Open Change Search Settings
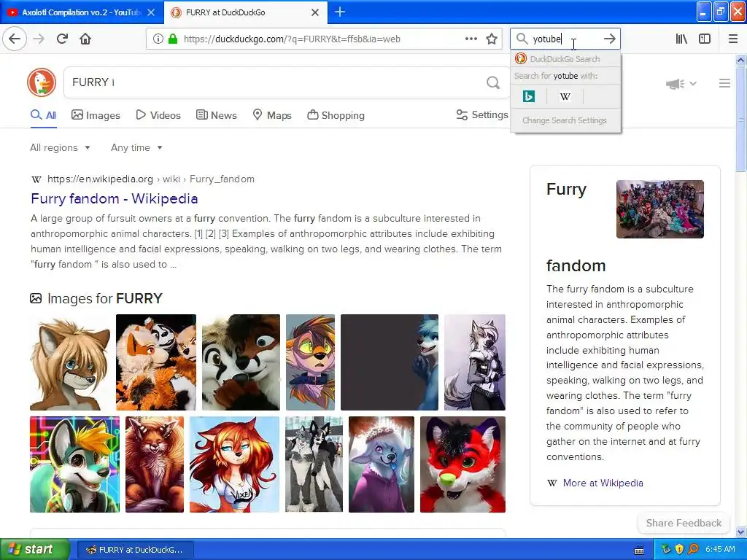Screen dimensions: 747x560 coord(565,120)
